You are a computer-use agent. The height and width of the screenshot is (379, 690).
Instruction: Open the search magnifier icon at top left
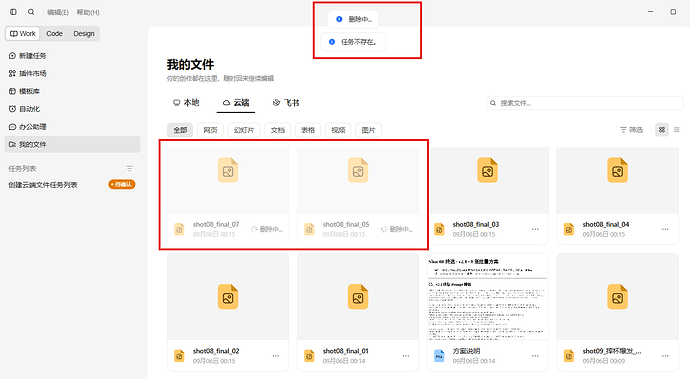click(x=31, y=12)
